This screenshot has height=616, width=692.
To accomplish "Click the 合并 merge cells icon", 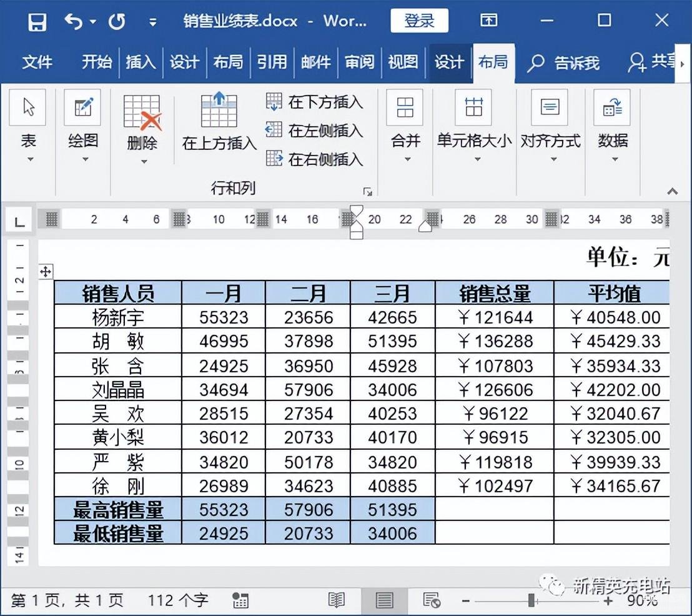I will pyautogui.click(x=405, y=107).
